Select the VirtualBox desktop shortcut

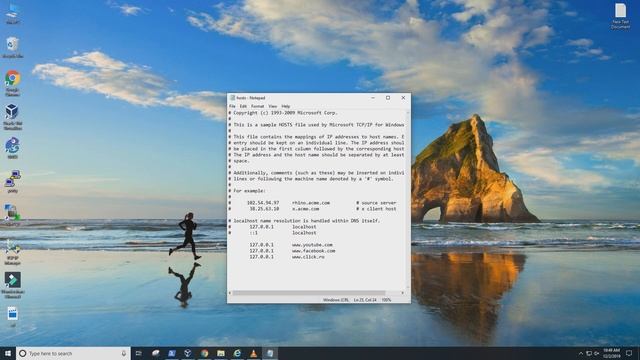click(x=12, y=117)
